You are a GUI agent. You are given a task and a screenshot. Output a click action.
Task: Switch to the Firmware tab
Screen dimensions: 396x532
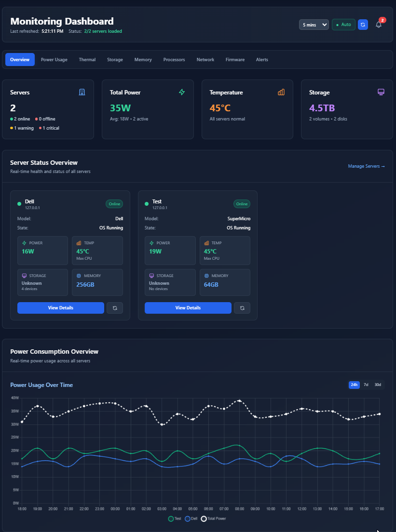[235, 60]
